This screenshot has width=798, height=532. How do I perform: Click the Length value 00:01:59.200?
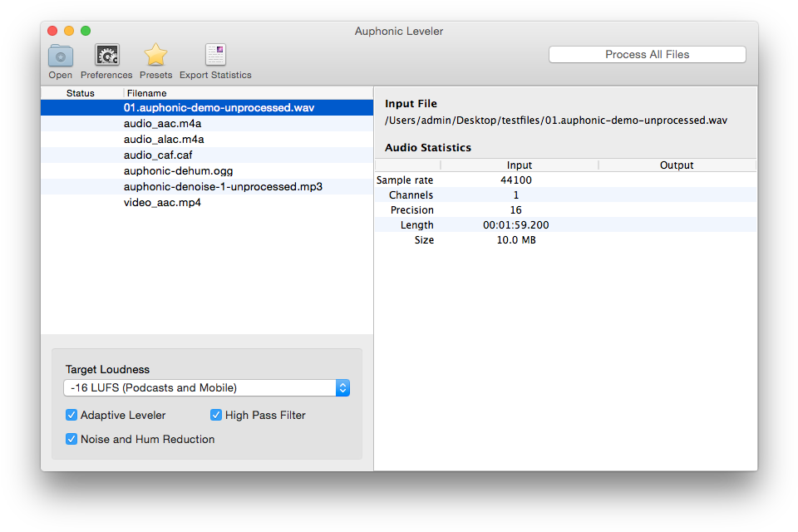point(516,225)
